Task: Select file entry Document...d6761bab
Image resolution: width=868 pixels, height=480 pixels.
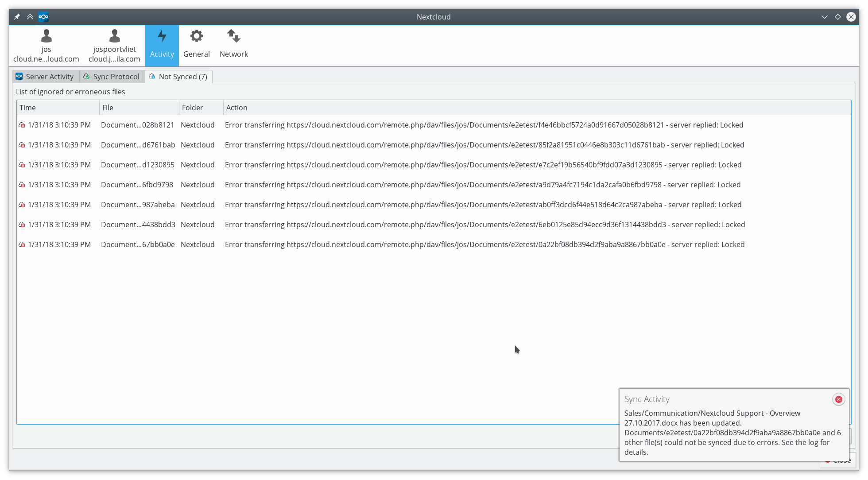Action: (138, 145)
